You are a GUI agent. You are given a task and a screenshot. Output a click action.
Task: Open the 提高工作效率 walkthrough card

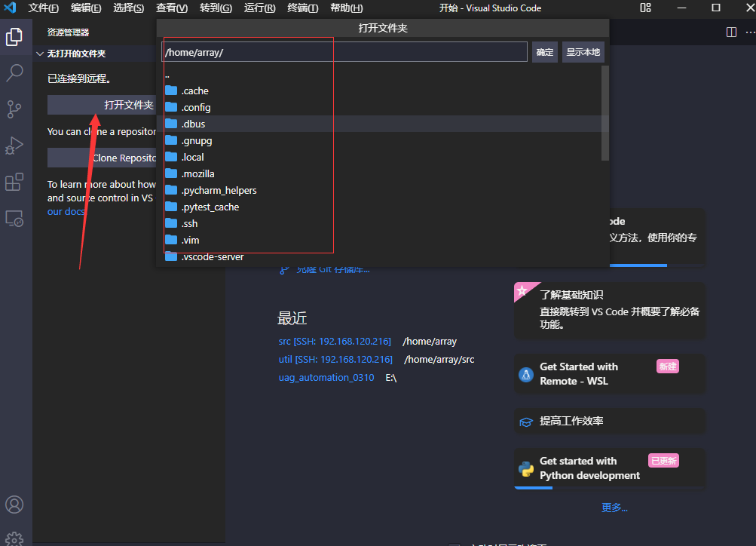tap(610, 421)
